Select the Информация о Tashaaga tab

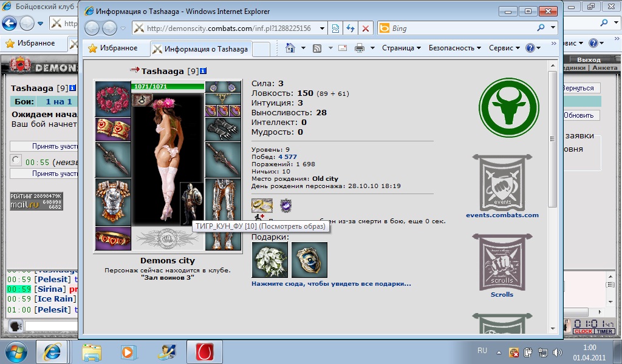point(201,49)
